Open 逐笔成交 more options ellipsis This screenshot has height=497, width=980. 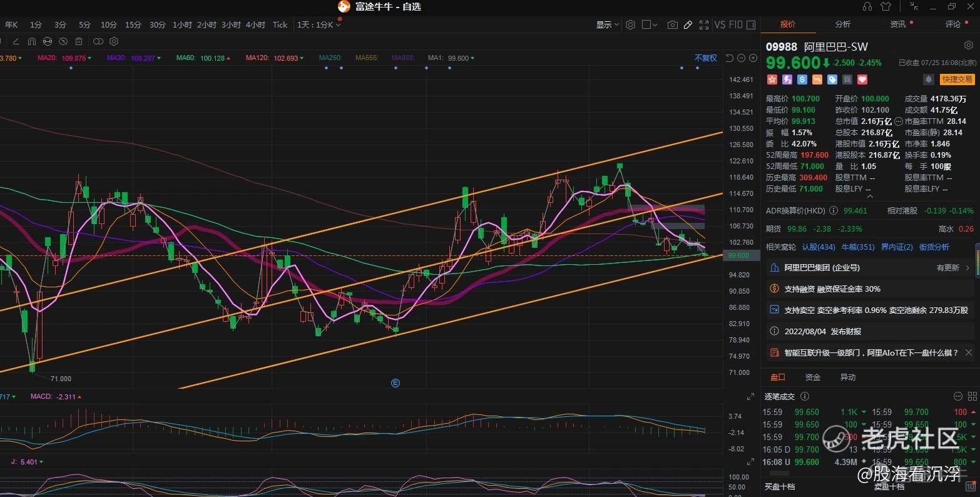[x=957, y=396]
